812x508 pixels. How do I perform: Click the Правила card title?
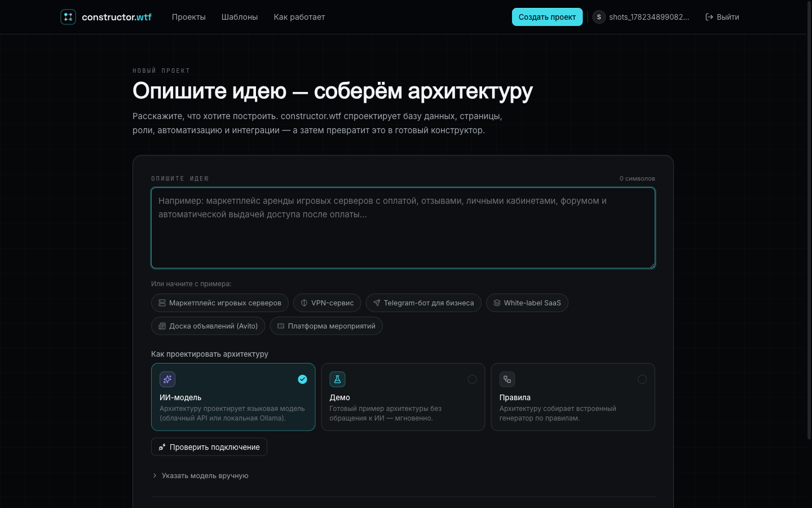[x=515, y=397]
